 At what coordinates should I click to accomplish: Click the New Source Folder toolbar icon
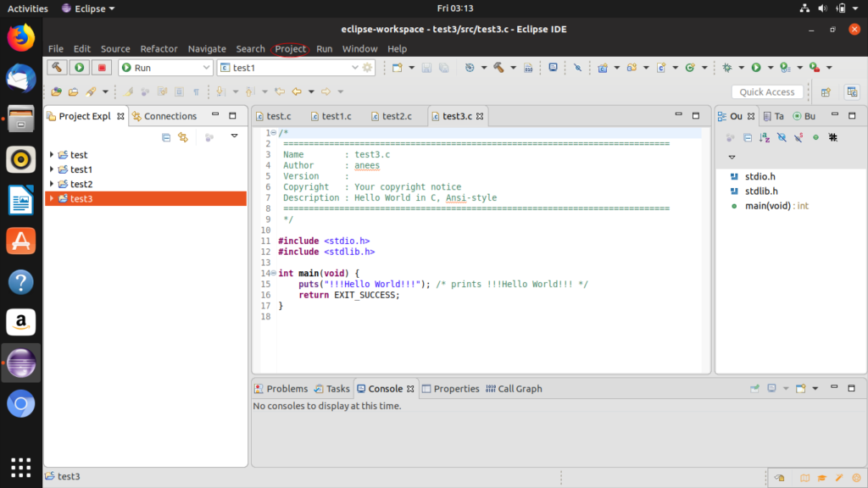coord(632,68)
